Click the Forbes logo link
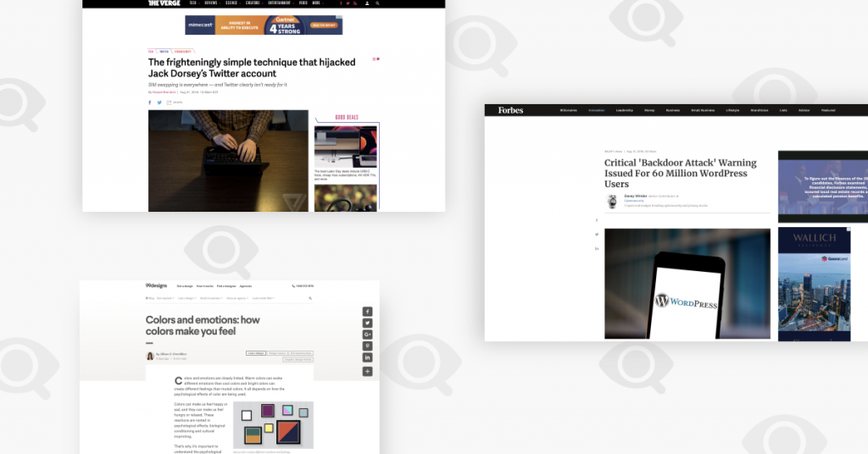868x454 pixels. click(x=510, y=110)
